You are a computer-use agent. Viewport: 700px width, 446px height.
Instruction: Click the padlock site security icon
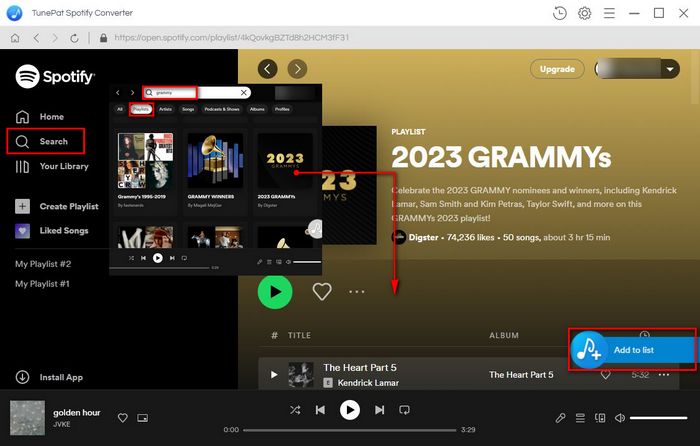(x=103, y=38)
